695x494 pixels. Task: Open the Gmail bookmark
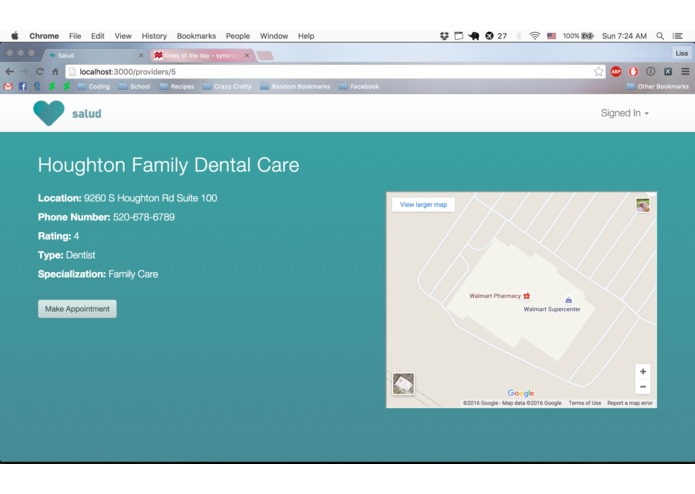[x=8, y=86]
